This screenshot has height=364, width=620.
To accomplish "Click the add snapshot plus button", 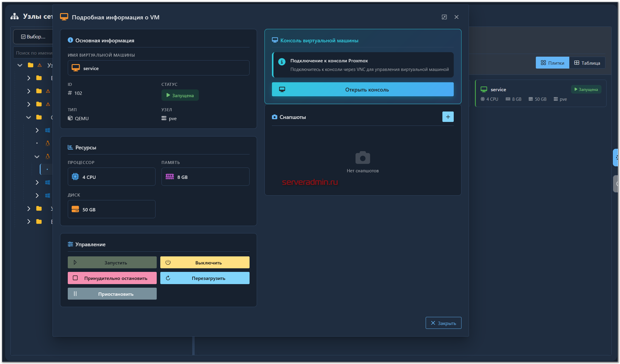I will 447,117.
